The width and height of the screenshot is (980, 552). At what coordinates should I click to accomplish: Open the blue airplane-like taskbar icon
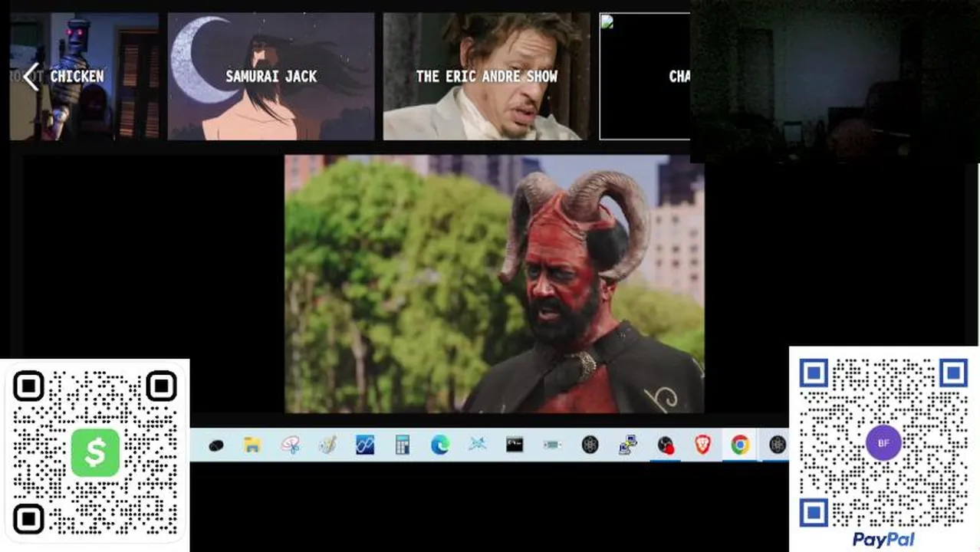tap(478, 445)
